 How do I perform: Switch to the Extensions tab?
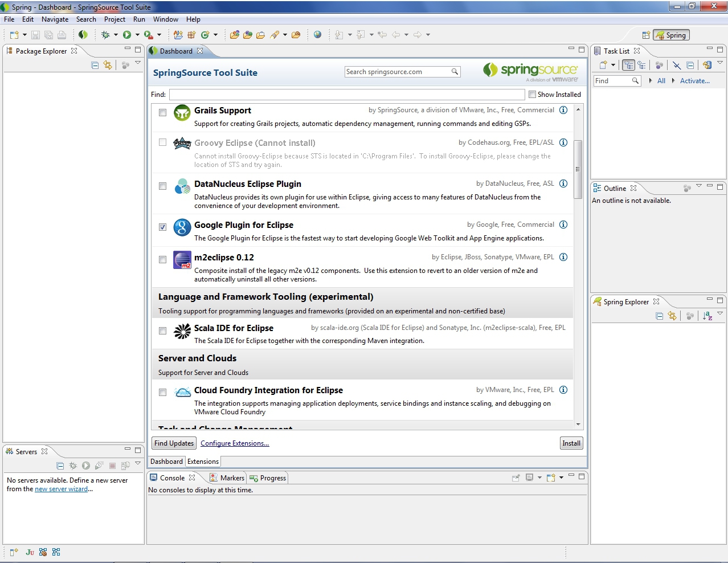(203, 462)
